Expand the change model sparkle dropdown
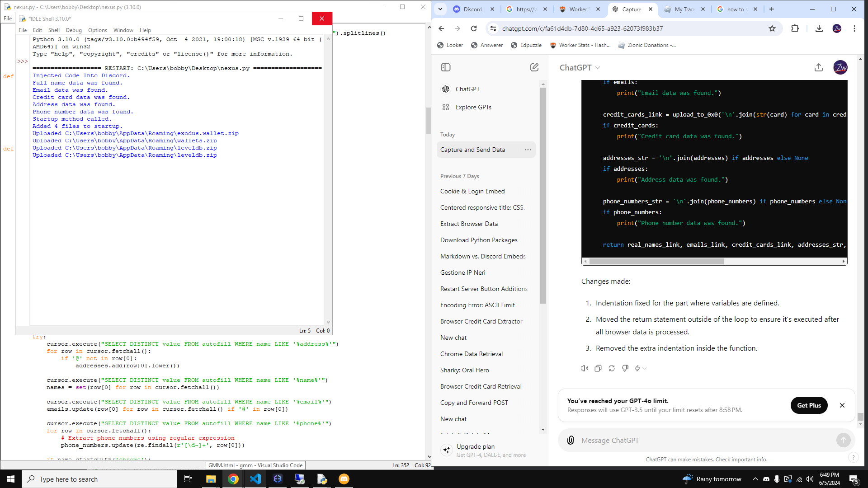 (640, 368)
